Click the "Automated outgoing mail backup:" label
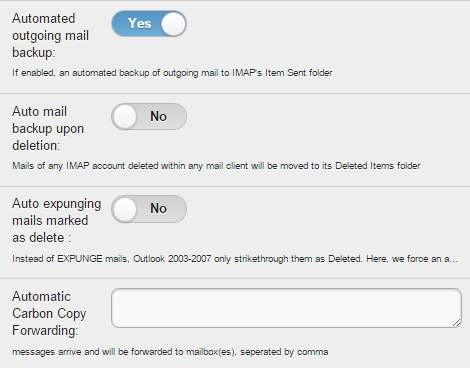The width and height of the screenshot is (470, 368). (x=51, y=35)
